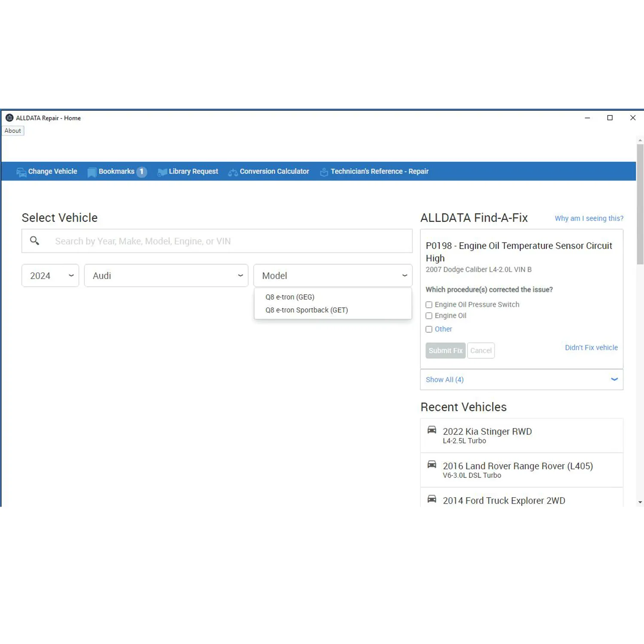Enable the Other procedure checkbox

tap(429, 329)
